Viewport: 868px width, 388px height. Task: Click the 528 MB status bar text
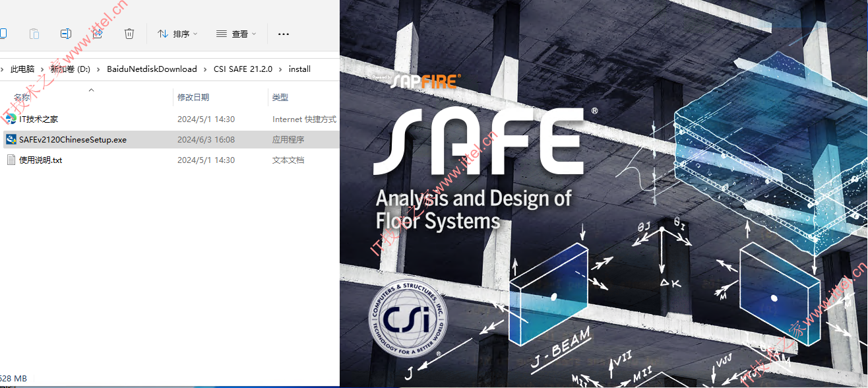(x=13, y=378)
